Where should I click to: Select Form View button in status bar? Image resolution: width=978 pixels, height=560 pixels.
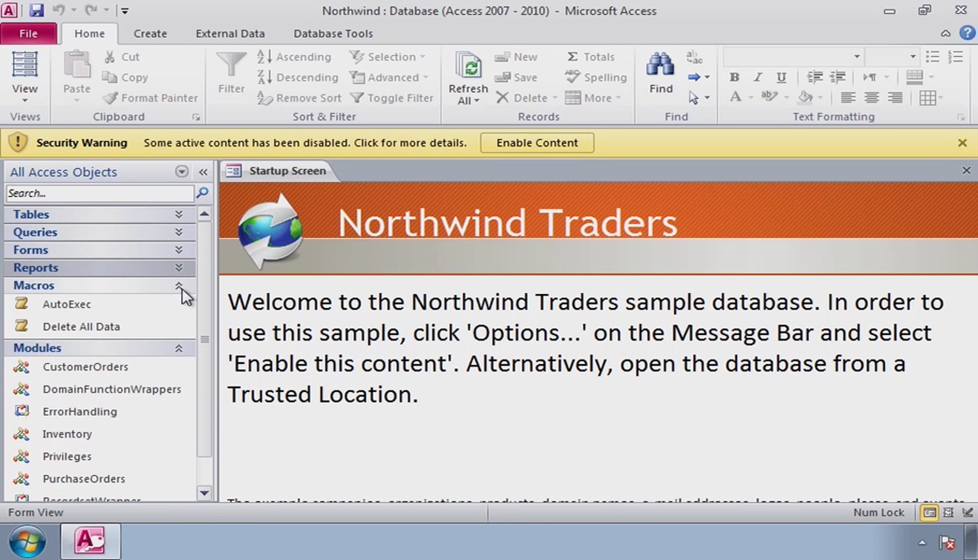tap(930, 512)
